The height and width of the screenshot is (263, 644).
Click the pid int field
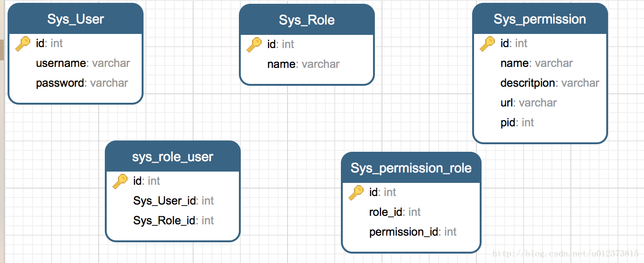[x=517, y=123]
